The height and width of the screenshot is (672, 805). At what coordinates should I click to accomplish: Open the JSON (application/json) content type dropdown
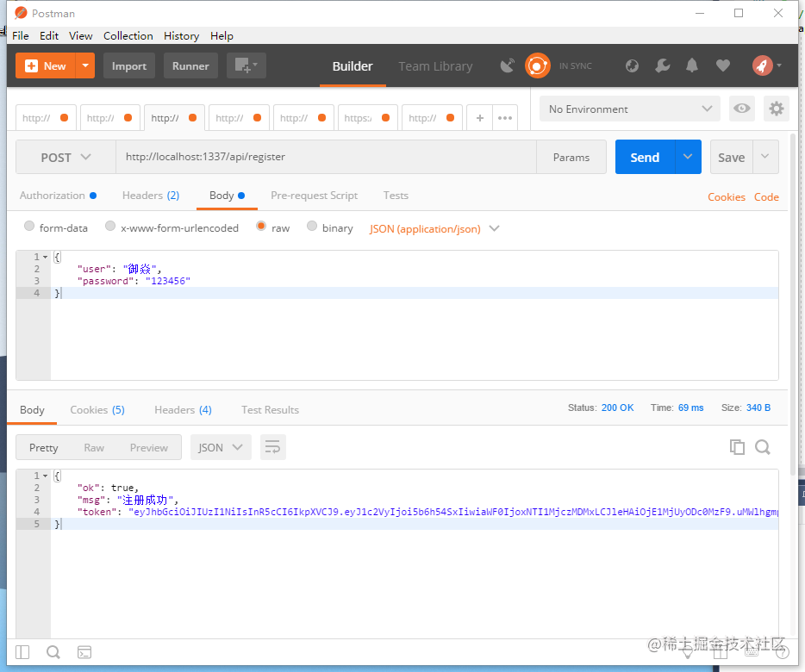[434, 228]
